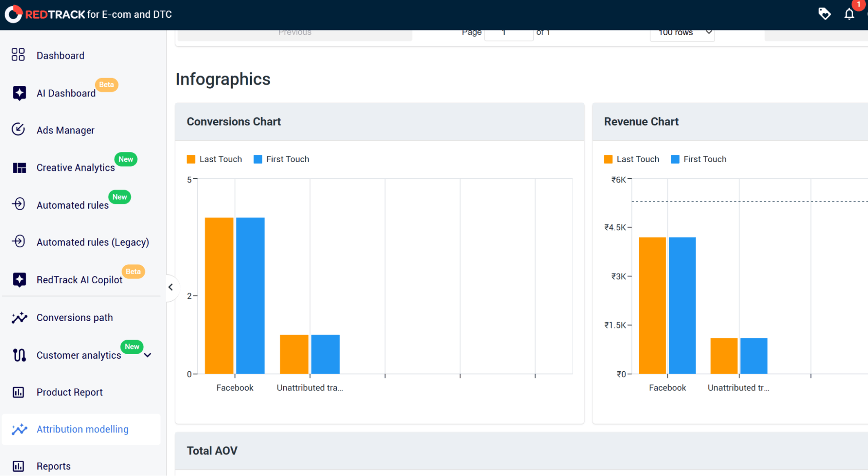This screenshot has height=476, width=868.
Task: Select Automated rules menu item
Action: pyautogui.click(x=73, y=205)
